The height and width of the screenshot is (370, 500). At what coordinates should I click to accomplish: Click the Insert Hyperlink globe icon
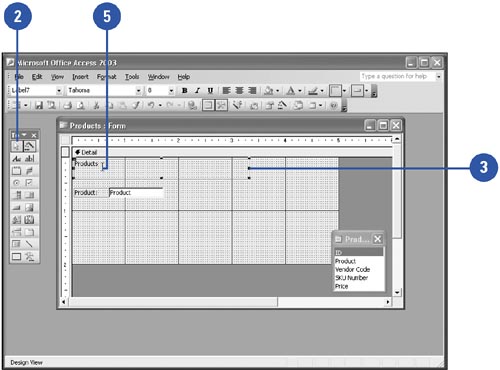coord(192,106)
